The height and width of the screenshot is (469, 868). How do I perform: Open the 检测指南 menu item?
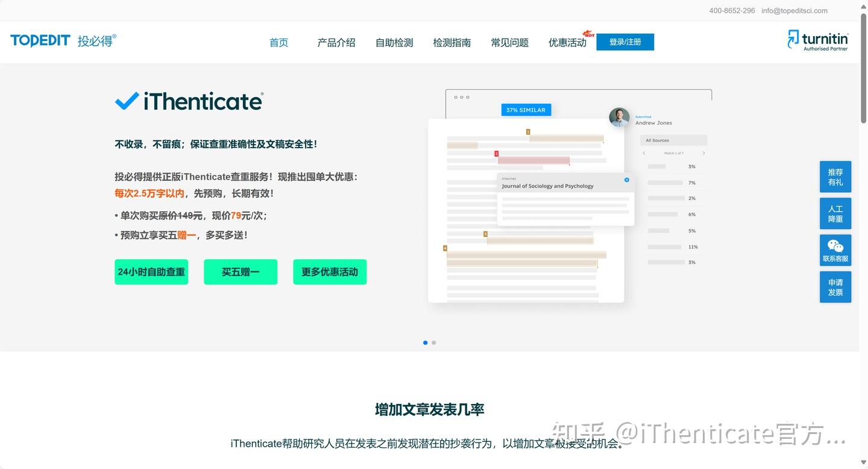coord(451,42)
